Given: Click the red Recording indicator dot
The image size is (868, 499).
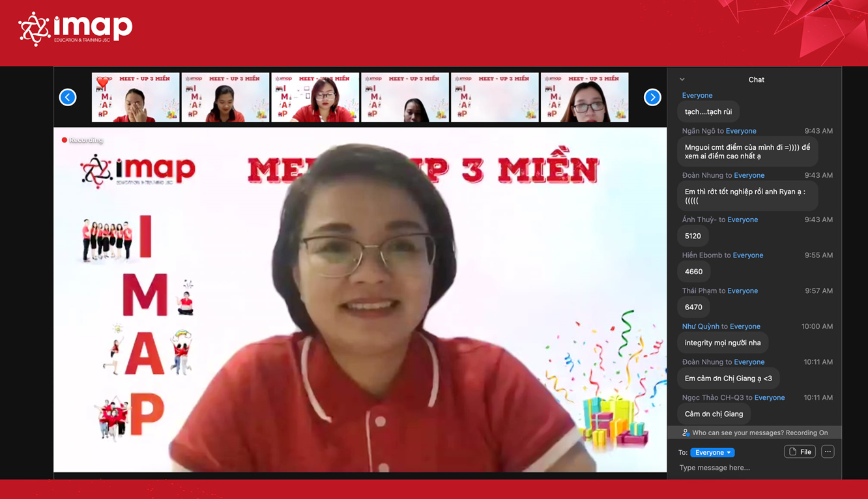Looking at the screenshot, I should pyautogui.click(x=65, y=140).
